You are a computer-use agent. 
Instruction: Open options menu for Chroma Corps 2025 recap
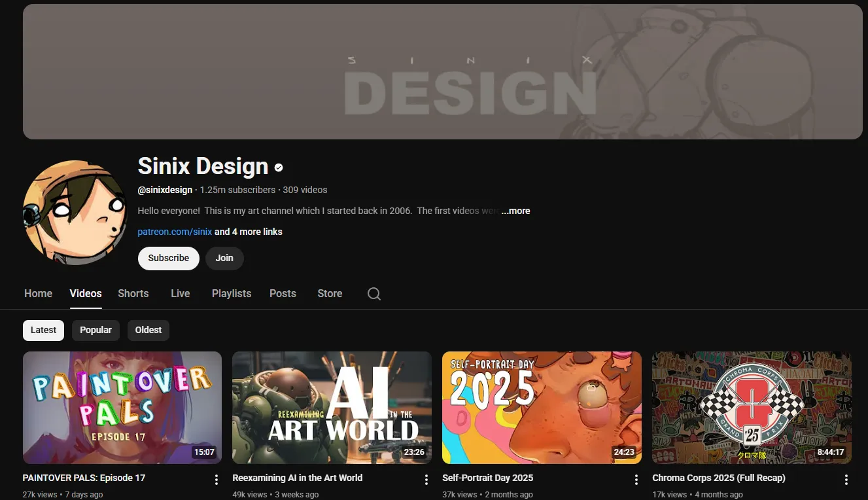coord(846,479)
